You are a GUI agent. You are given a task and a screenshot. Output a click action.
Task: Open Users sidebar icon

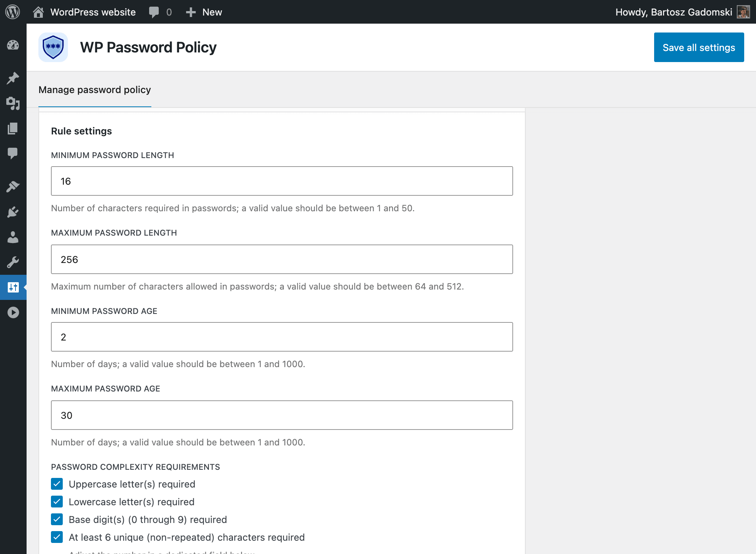[13, 237]
